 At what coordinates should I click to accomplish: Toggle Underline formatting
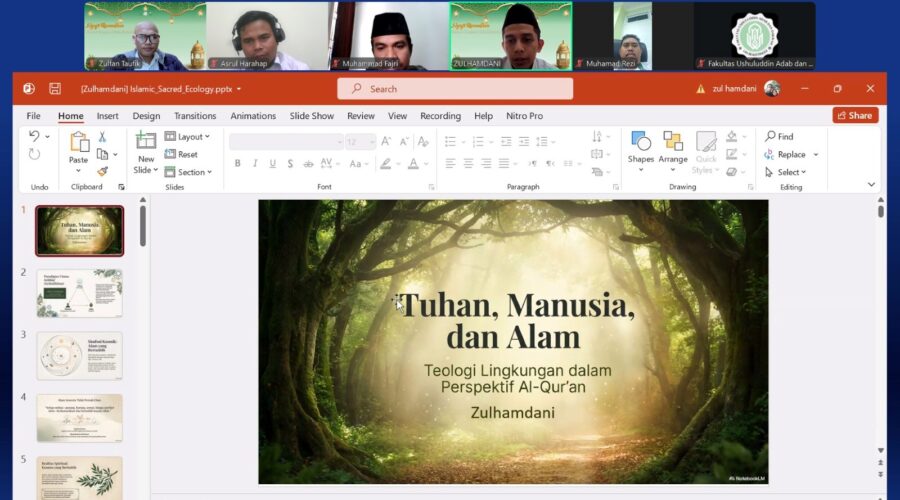point(273,164)
